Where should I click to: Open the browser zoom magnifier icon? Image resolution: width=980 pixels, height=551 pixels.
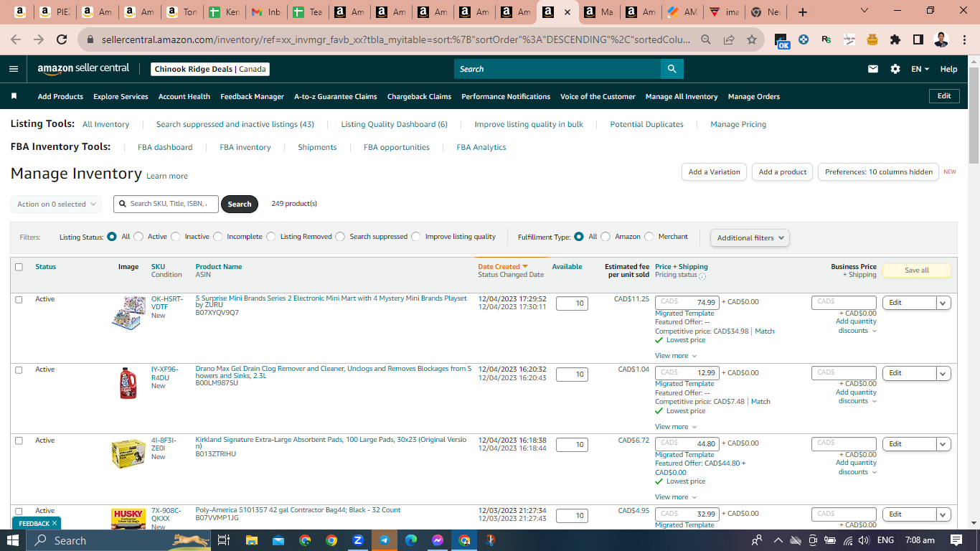(707, 39)
